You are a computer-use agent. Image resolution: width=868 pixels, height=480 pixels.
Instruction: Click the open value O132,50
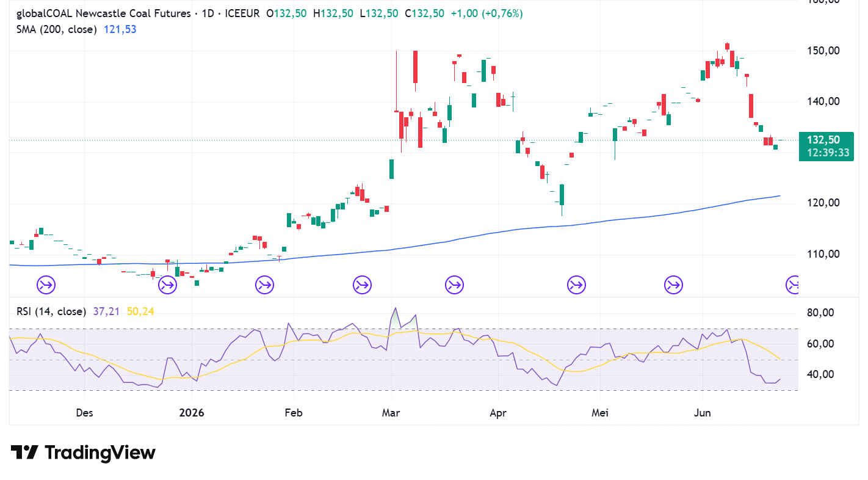click(x=286, y=13)
